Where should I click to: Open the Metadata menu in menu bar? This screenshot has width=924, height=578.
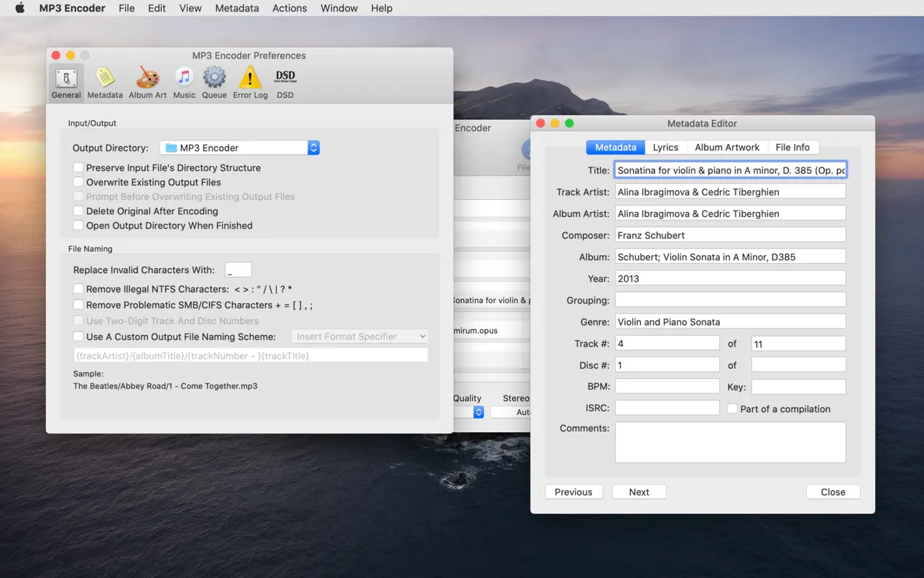coord(236,8)
